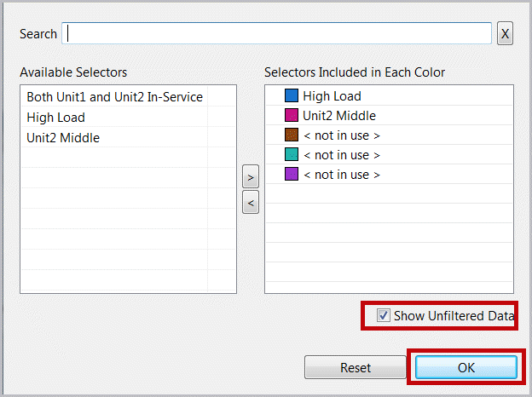
Task: Select Both Unit1 and Unit2 In-Service selector
Action: pos(114,97)
